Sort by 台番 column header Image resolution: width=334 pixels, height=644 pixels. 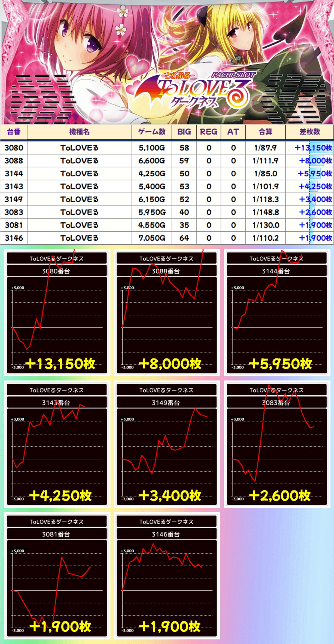(x=14, y=132)
